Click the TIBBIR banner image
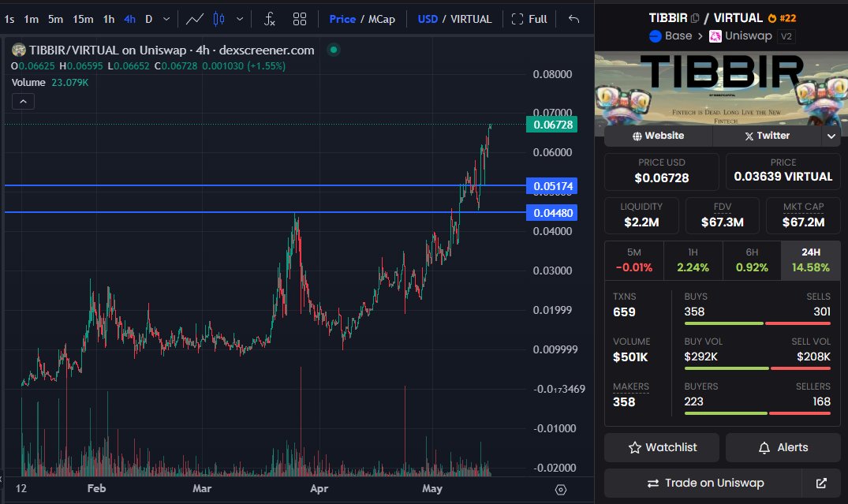848x504 pixels. tap(722, 88)
